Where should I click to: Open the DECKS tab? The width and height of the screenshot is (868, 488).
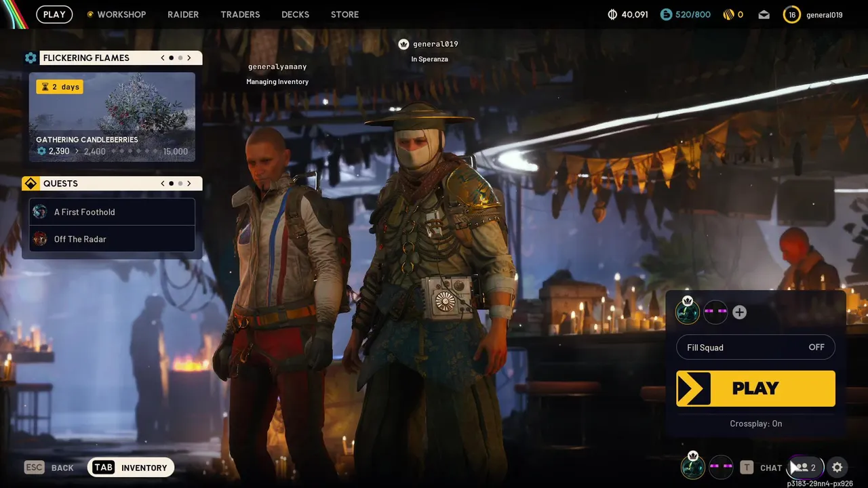point(295,14)
